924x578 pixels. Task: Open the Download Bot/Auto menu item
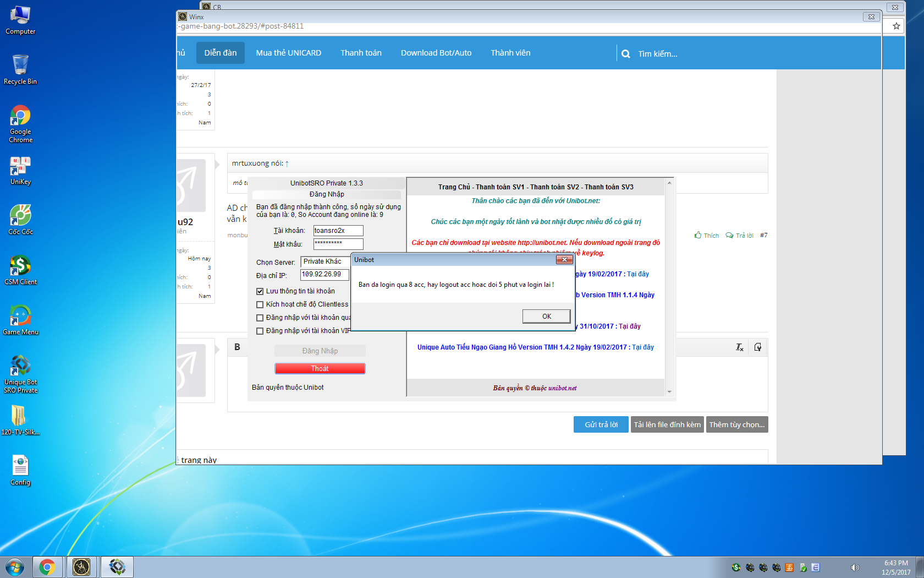coord(436,53)
